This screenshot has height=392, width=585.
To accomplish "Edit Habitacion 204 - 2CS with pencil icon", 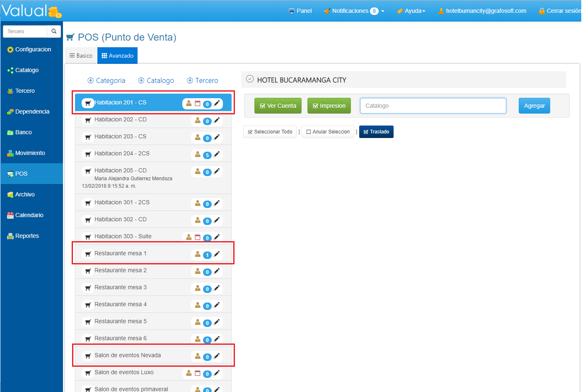I will 217,154.
